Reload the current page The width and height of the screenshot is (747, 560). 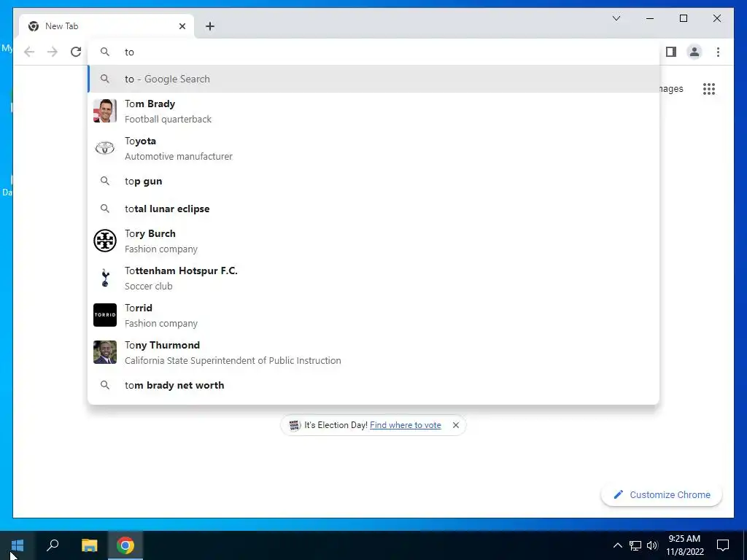pyautogui.click(x=76, y=52)
